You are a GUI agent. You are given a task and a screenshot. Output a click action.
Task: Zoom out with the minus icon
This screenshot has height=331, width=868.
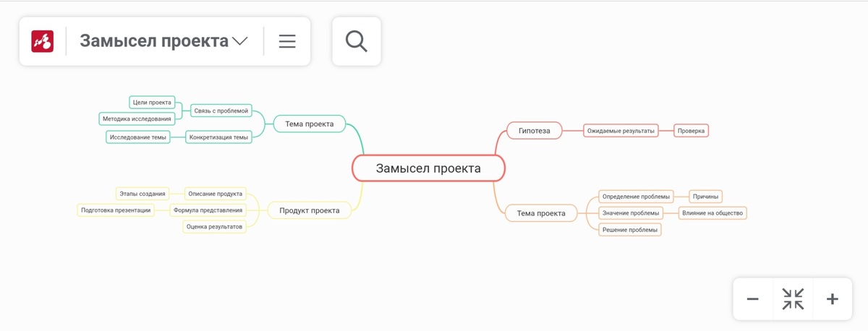click(752, 299)
